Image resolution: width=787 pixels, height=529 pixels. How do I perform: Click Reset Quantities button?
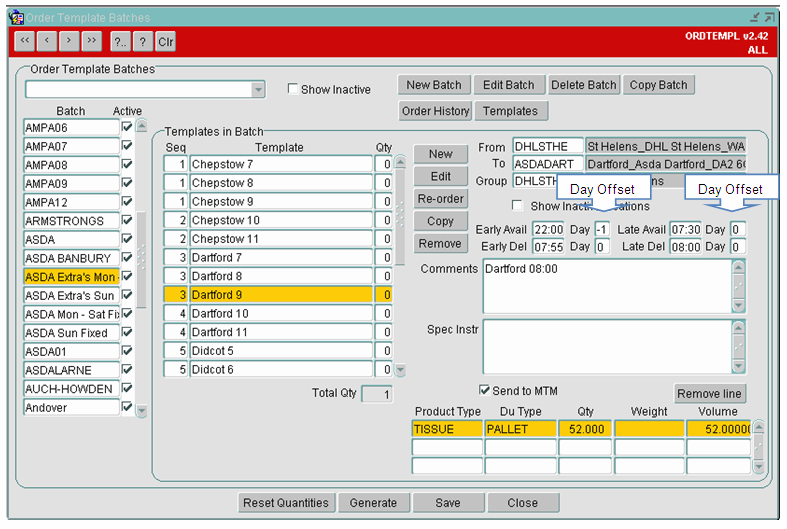point(286,503)
